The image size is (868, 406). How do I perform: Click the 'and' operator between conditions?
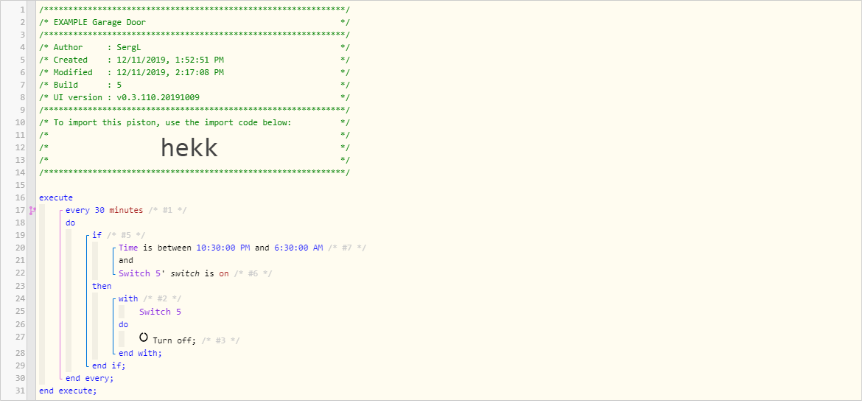click(126, 260)
